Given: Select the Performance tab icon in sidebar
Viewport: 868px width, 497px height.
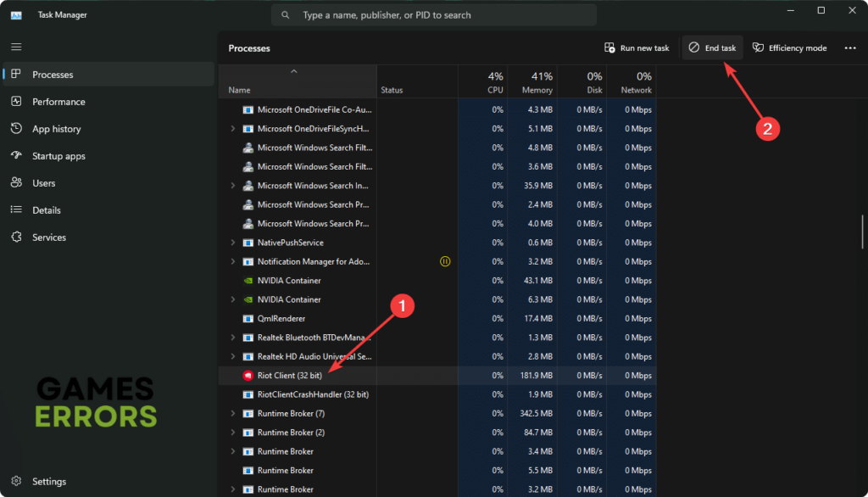Looking at the screenshot, I should tap(18, 102).
